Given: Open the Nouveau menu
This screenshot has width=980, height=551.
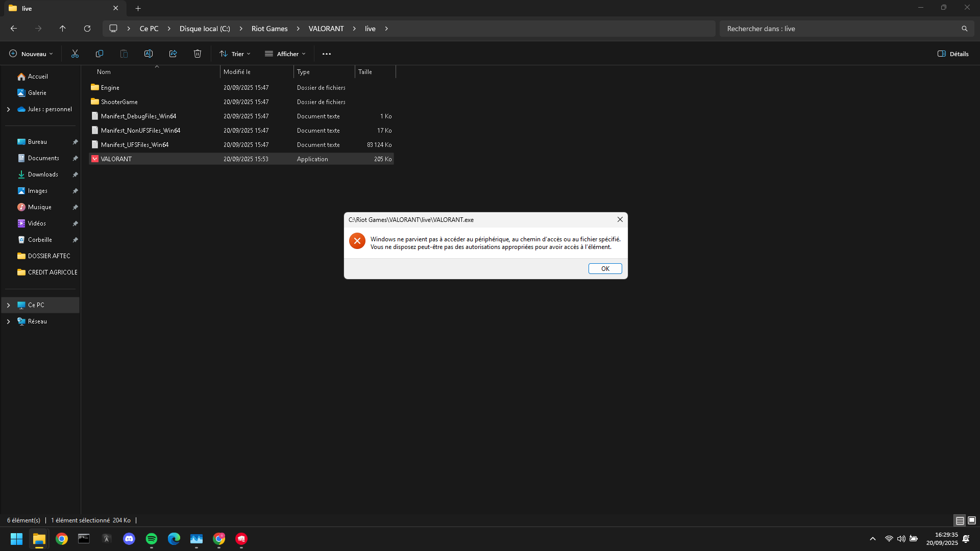Looking at the screenshot, I should tap(31, 54).
